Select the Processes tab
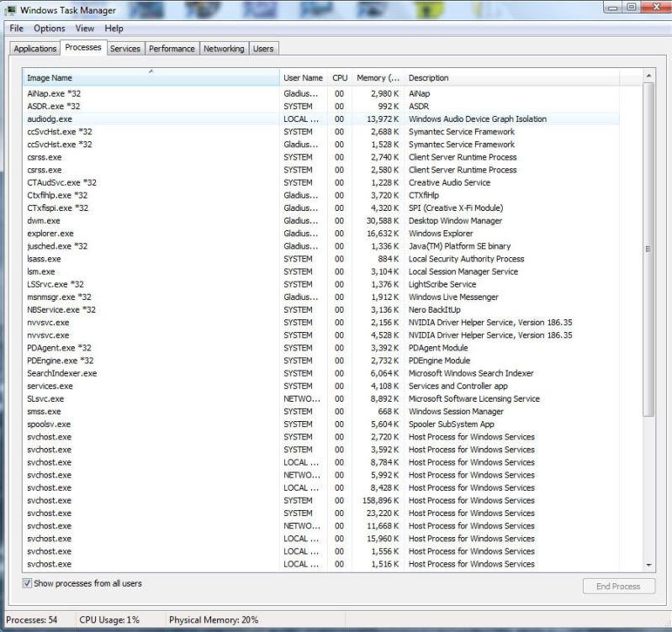The image size is (672, 632). click(x=83, y=48)
